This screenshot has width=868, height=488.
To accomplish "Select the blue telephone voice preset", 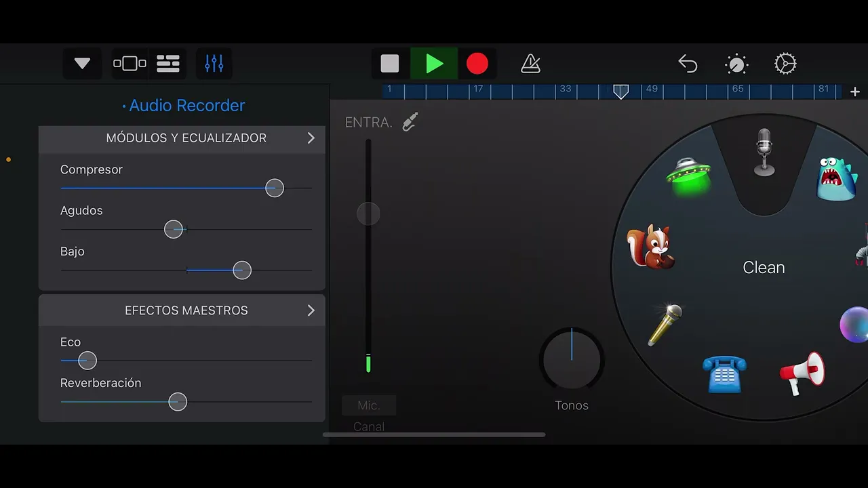I will 724,374.
